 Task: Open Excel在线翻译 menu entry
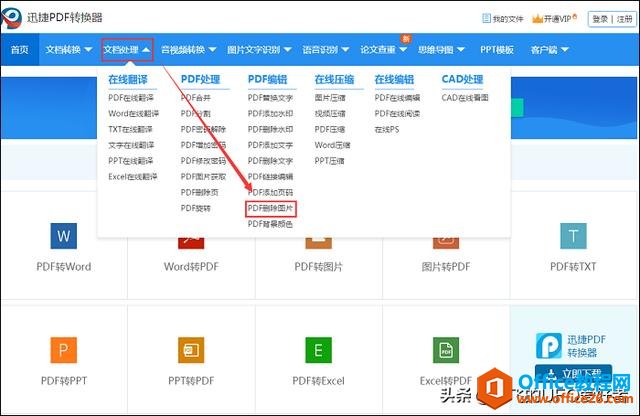coord(133,176)
